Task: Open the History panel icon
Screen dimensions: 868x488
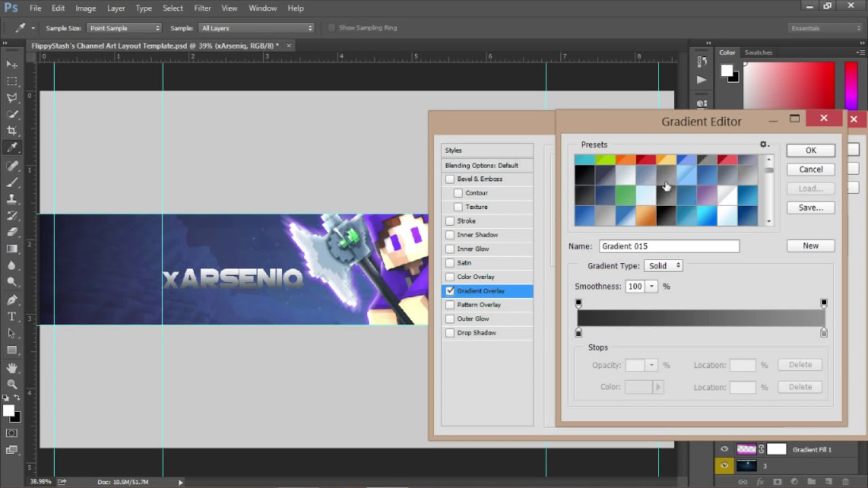Action: [x=701, y=62]
